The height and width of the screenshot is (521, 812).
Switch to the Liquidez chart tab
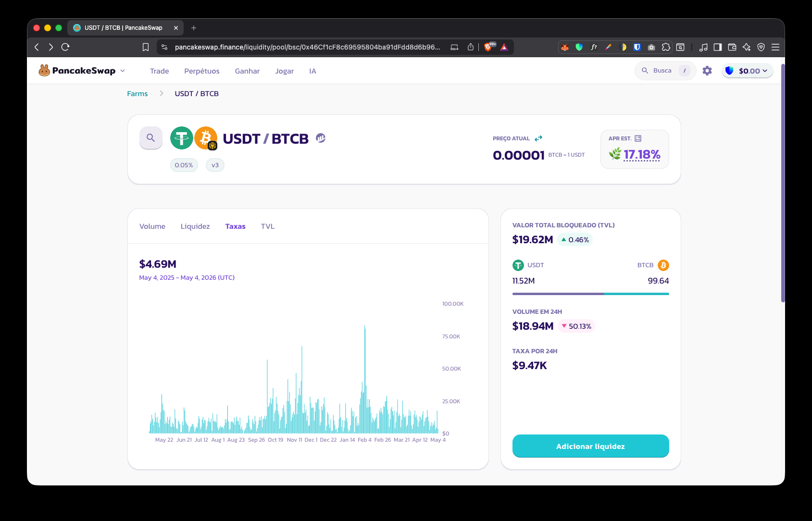[x=195, y=226]
